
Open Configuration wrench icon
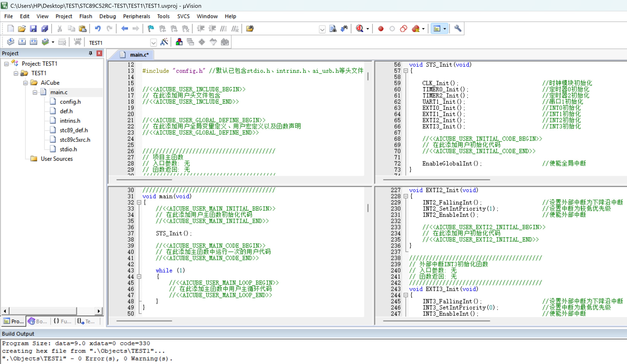tap(458, 29)
